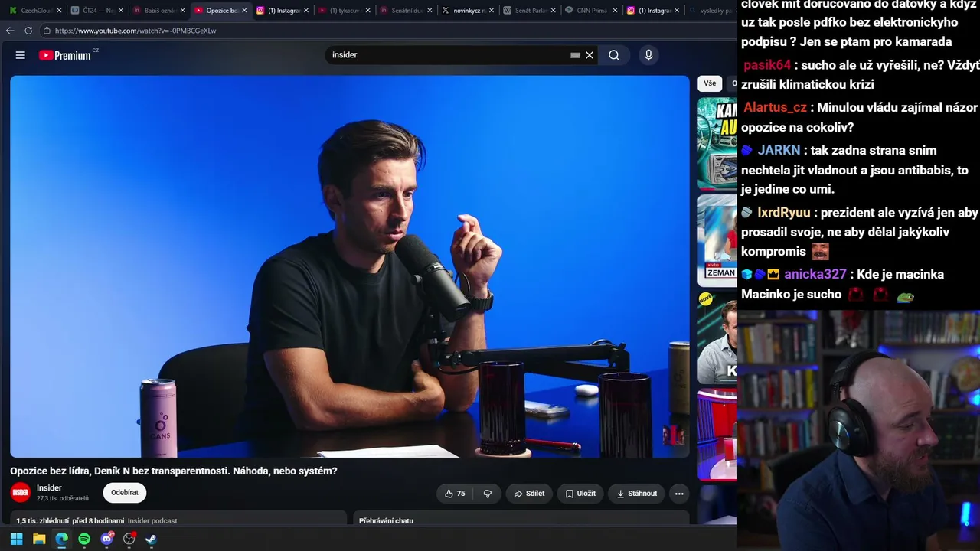980x551 pixels.
Task: Click the video title Opozice bez lídra
Action: point(174,471)
